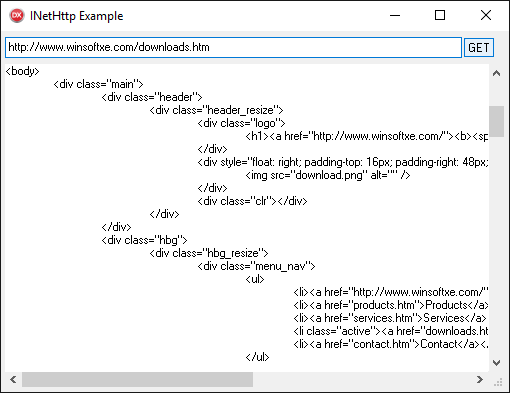Click the <div class="logo"> line

pos(242,123)
